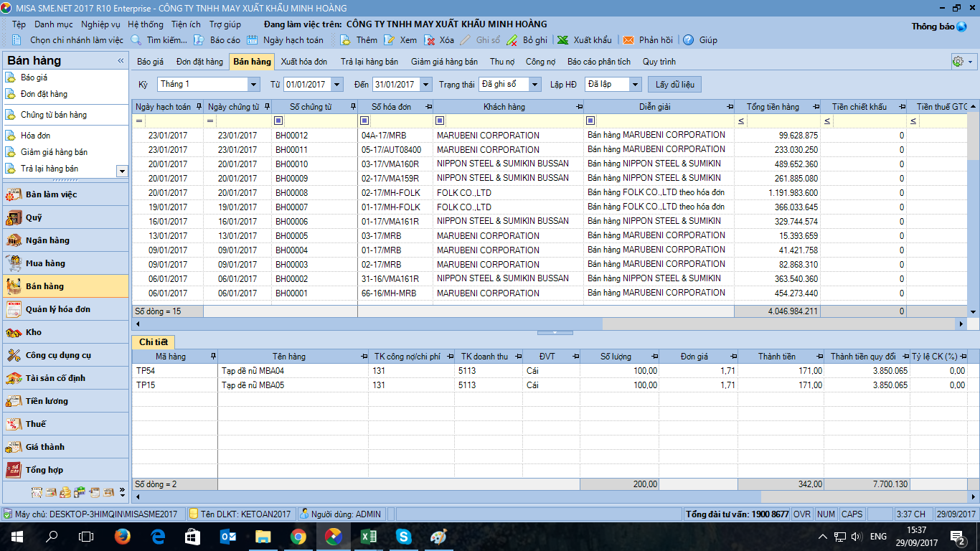
Task: Open Skype from the Windows taskbar
Action: [x=403, y=537]
